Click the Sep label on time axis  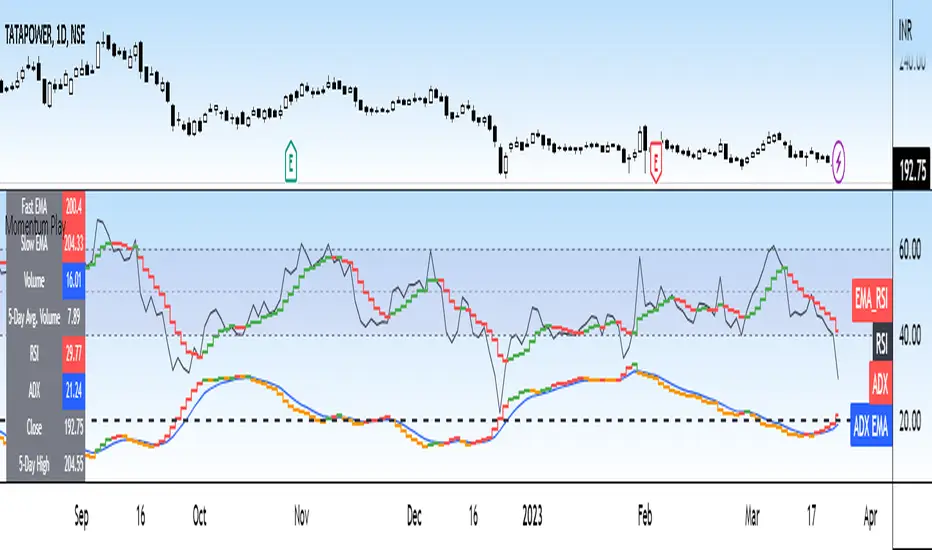(x=81, y=516)
